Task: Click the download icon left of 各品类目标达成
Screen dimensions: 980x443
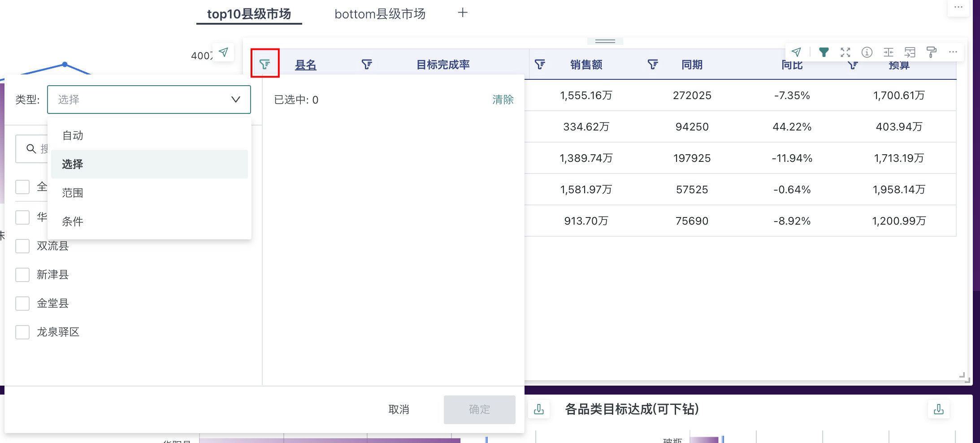Action: coord(539,409)
